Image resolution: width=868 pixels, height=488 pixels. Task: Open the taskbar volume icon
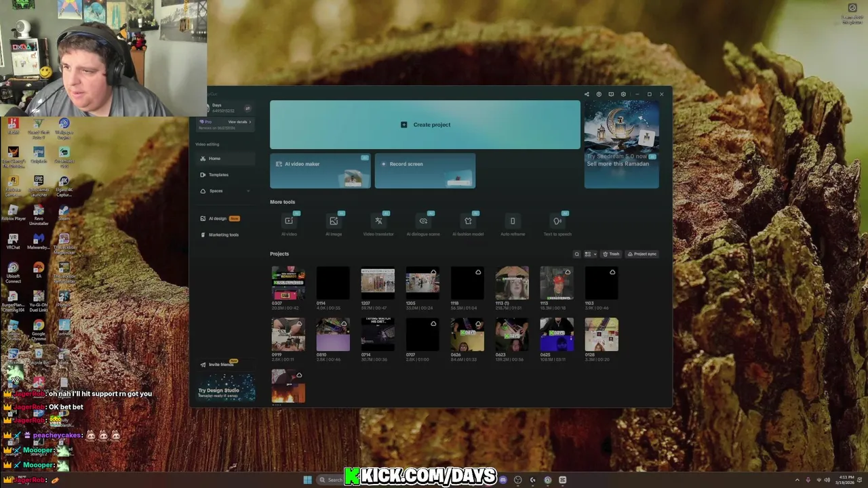click(x=827, y=480)
